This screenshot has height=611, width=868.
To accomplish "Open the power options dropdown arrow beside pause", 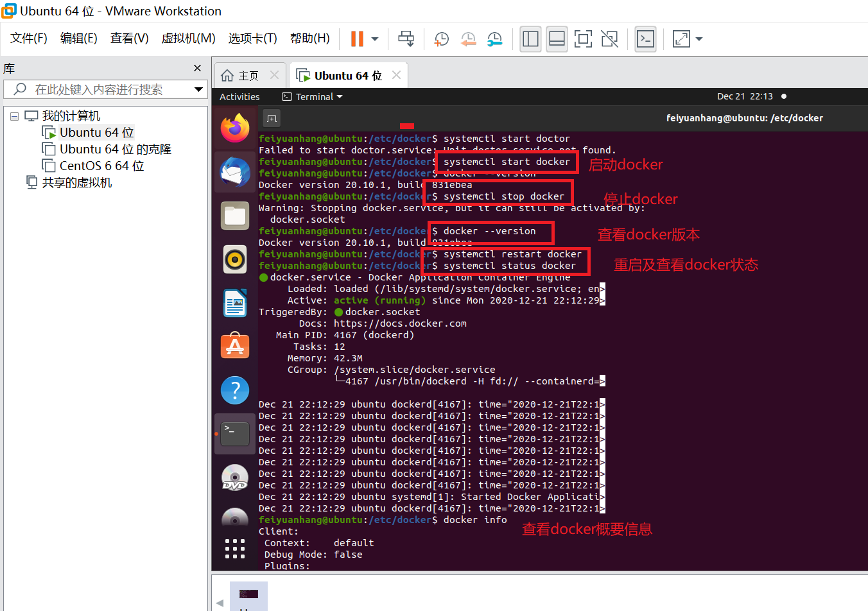I will 375,39.
